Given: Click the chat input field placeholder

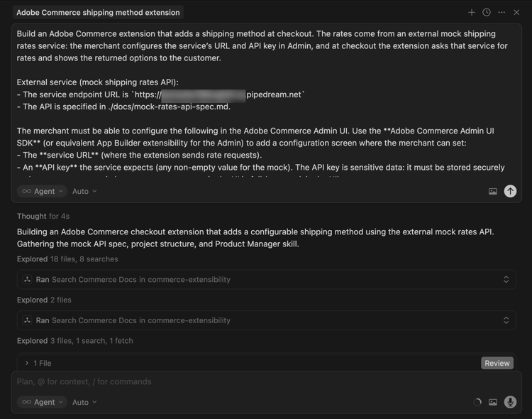Looking at the screenshot, I should click(x=213, y=381).
